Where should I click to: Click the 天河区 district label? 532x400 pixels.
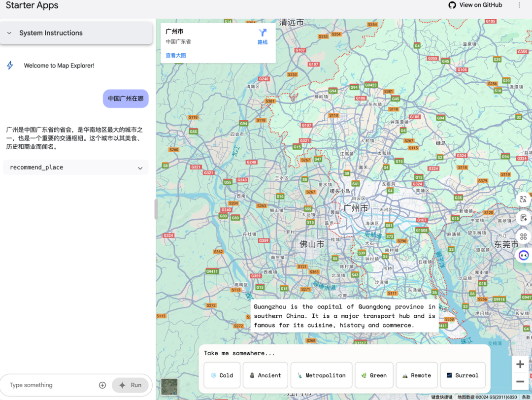pyautogui.click(x=386, y=210)
